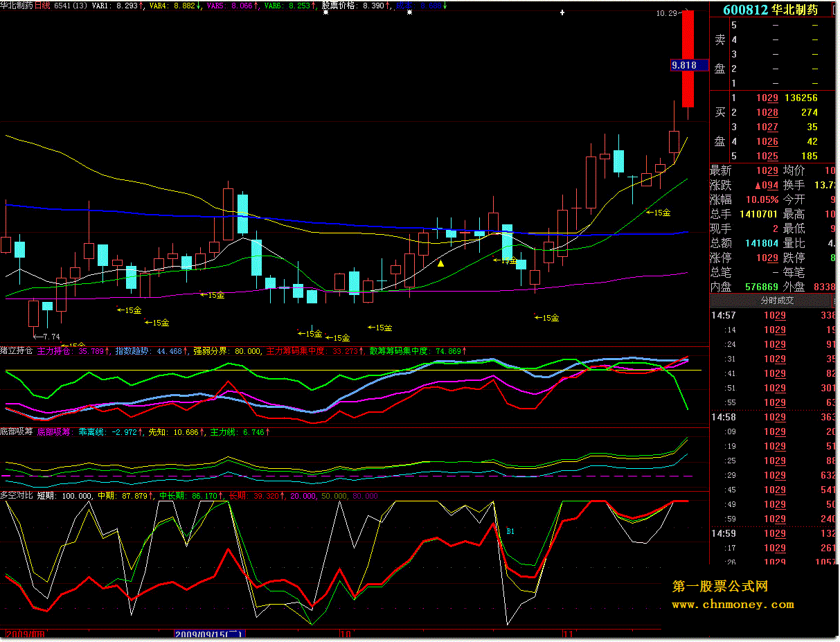Click the 主力筹码集中度: 33.273 value
The height and width of the screenshot is (642, 840).
pos(316,351)
